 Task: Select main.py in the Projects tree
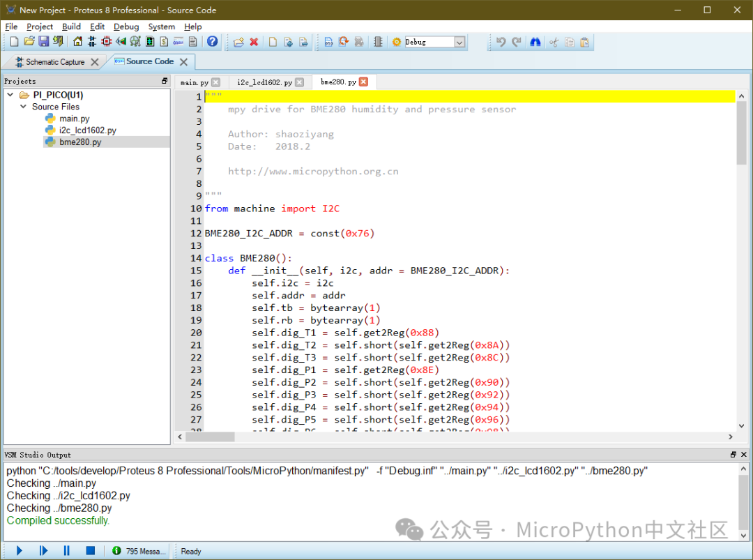[x=75, y=118]
